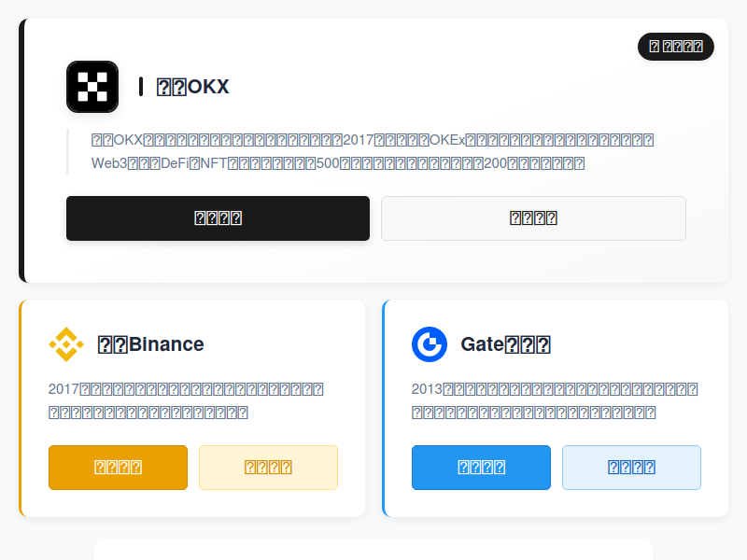Click the light gray outlined button in OKX card
The height and width of the screenshot is (560, 747).
[533, 218]
